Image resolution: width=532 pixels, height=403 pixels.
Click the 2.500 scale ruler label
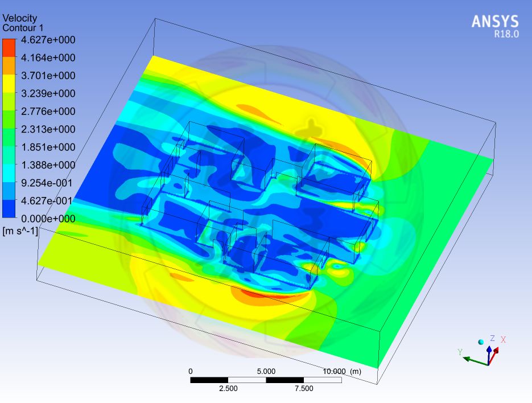tap(228, 388)
